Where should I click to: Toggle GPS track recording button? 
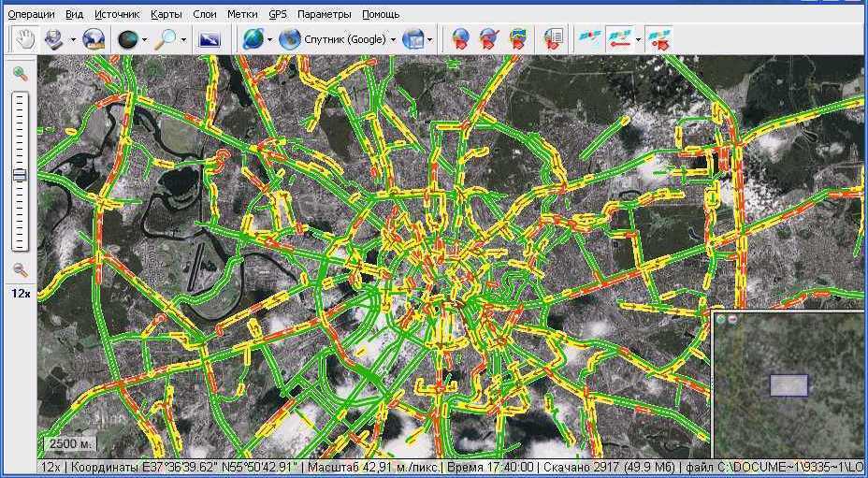point(617,38)
